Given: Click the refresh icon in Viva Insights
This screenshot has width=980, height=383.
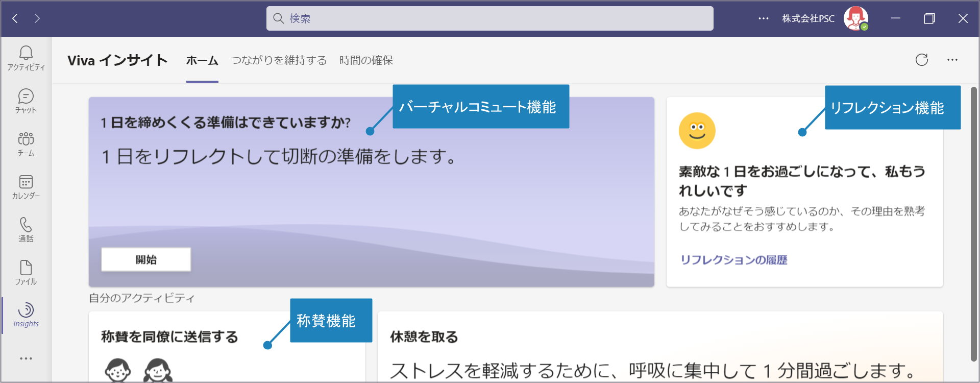Looking at the screenshot, I should tap(922, 60).
